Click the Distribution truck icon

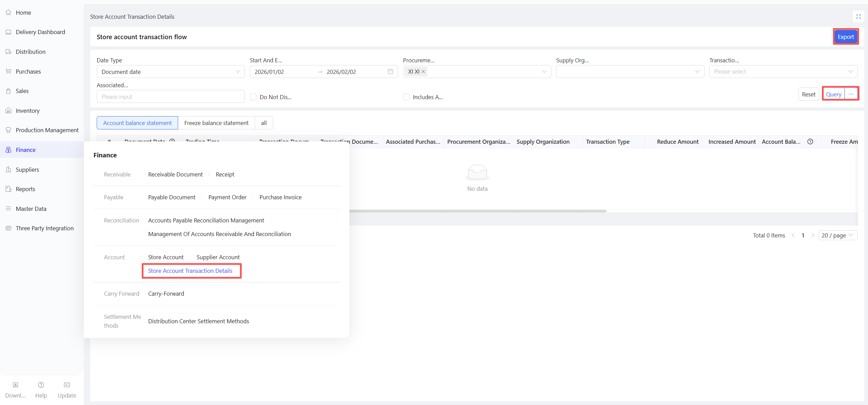coord(9,52)
